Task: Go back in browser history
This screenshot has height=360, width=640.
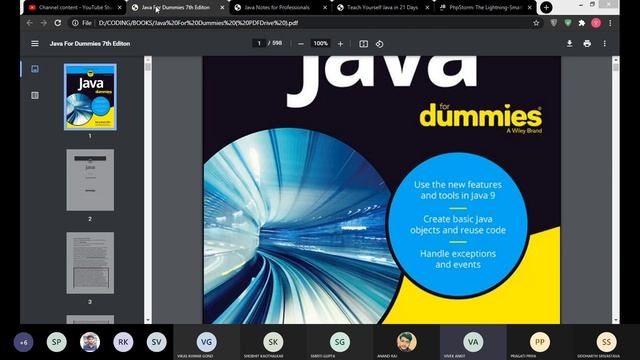Action: pyautogui.click(x=29, y=23)
